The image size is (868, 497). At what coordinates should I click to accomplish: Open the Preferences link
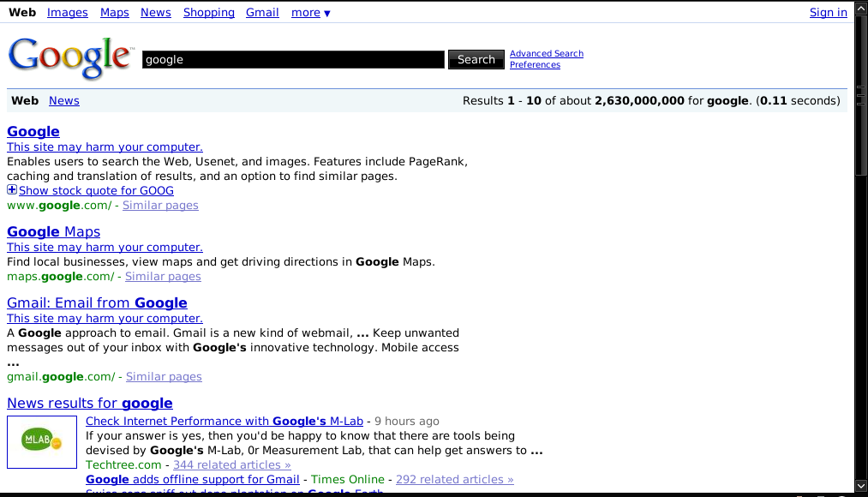(535, 65)
